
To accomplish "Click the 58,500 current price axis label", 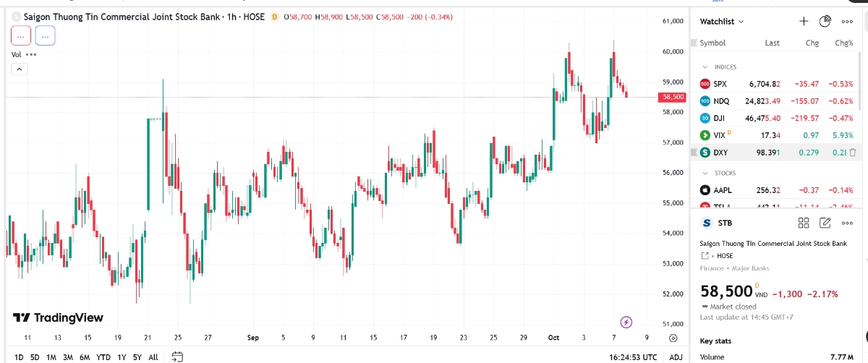I will (672, 97).
